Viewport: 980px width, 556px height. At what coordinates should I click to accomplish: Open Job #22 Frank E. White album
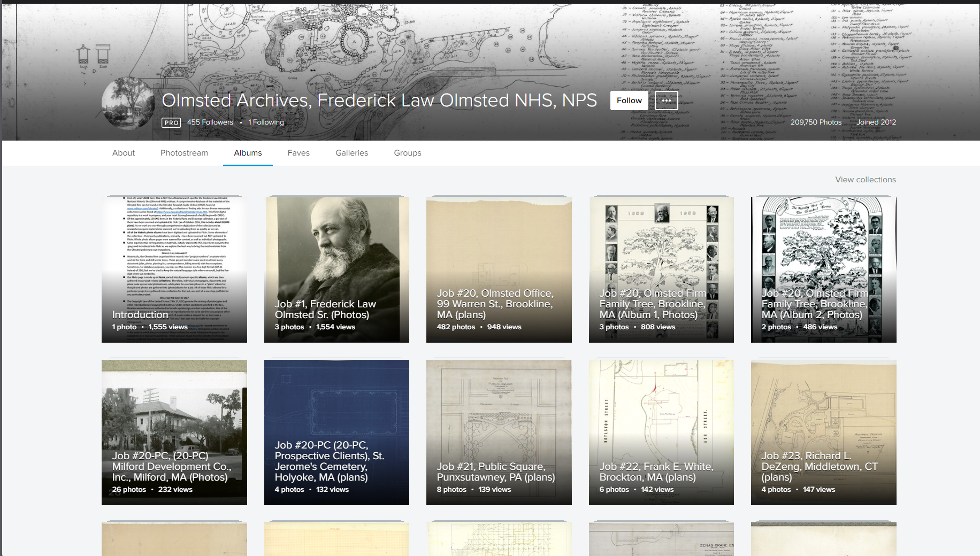(661, 433)
